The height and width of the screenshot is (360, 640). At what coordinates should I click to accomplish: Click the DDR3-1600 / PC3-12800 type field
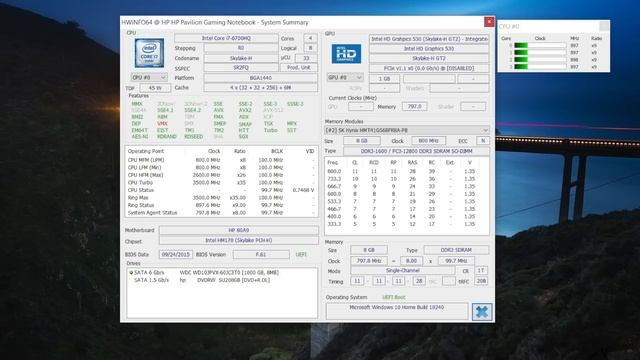coord(416,151)
